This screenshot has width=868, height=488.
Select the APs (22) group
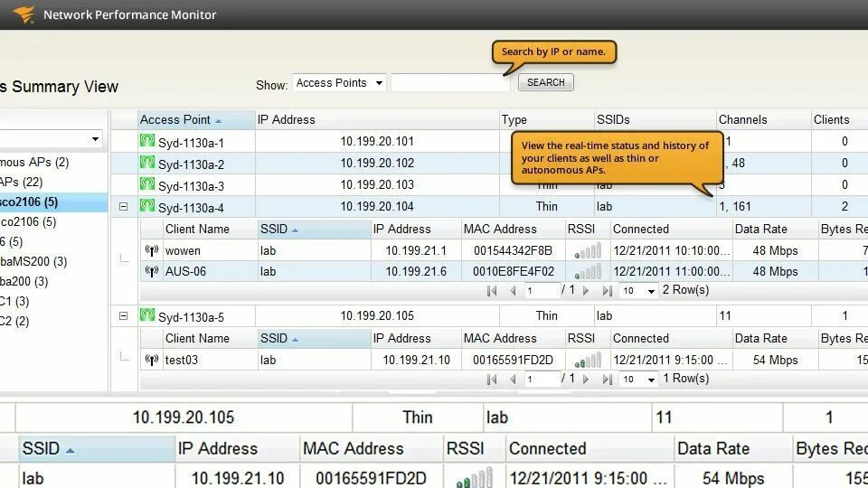click(x=22, y=182)
